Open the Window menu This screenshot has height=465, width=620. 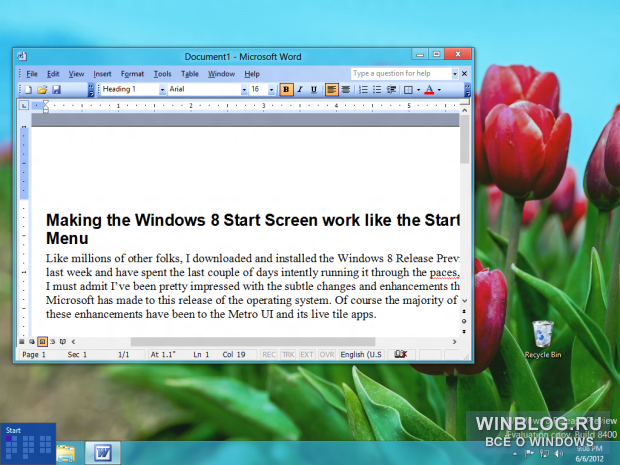tap(221, 74)
